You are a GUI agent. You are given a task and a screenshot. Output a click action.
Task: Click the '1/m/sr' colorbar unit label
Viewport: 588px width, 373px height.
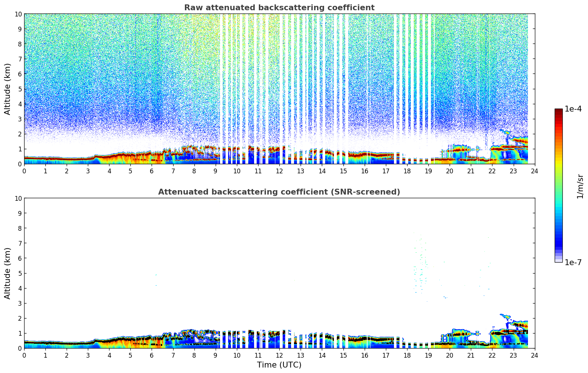pos(580,186)
